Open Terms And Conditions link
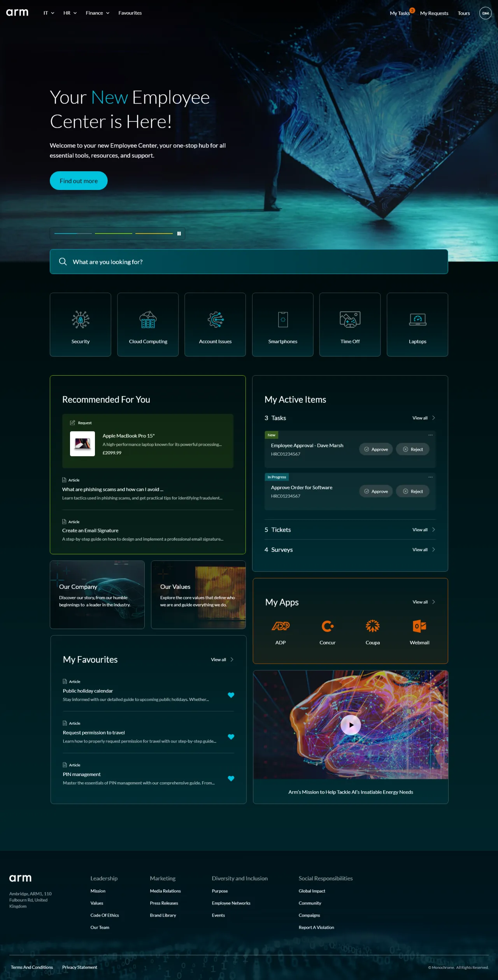Screen dimensions: 498x980 click(32, 967)
